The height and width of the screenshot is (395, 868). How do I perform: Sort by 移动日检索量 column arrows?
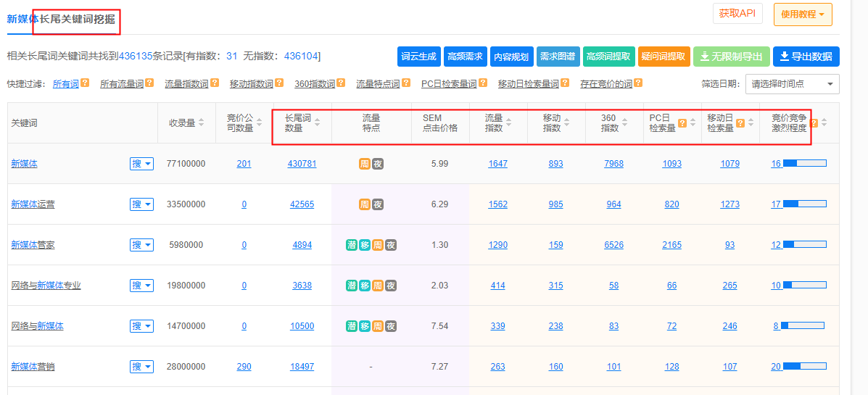pyautogui.click(x=751, y=122)
